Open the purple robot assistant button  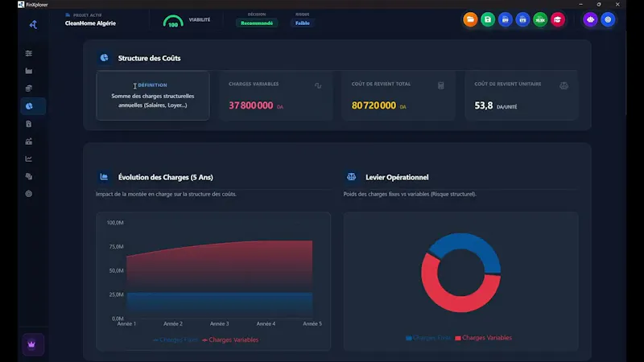[590, 19]
